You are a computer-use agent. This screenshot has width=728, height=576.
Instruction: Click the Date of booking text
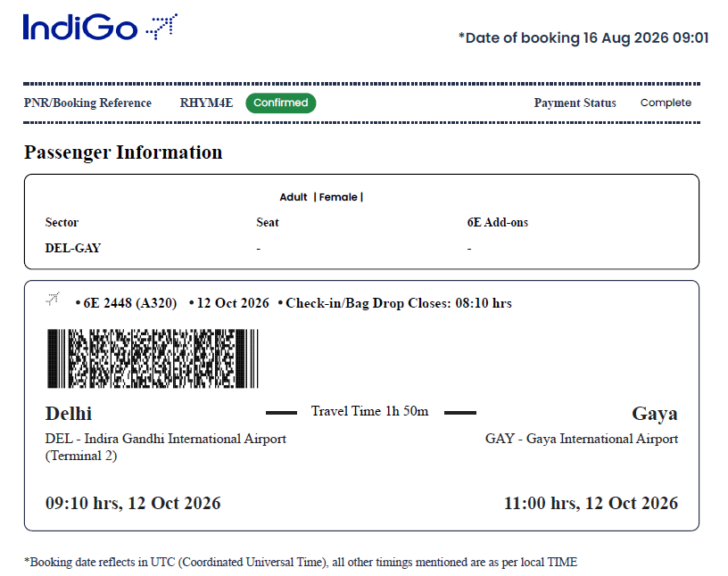583,37
